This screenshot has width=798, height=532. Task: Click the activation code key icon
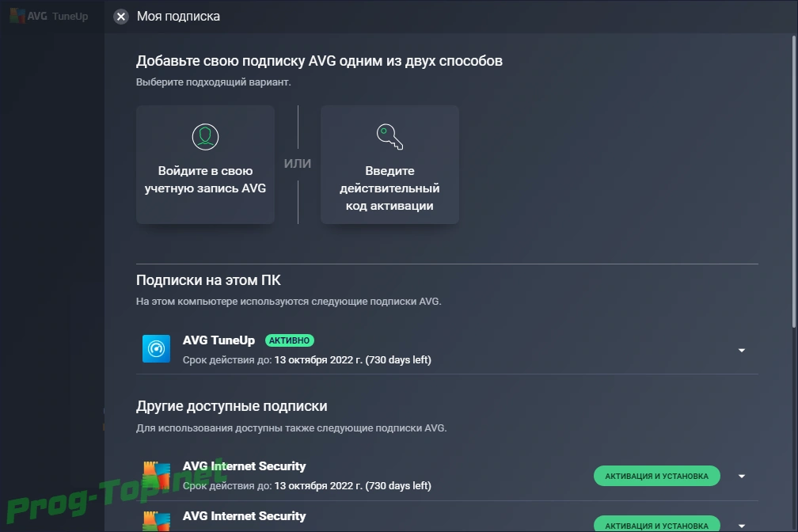(x=389, y=137)
